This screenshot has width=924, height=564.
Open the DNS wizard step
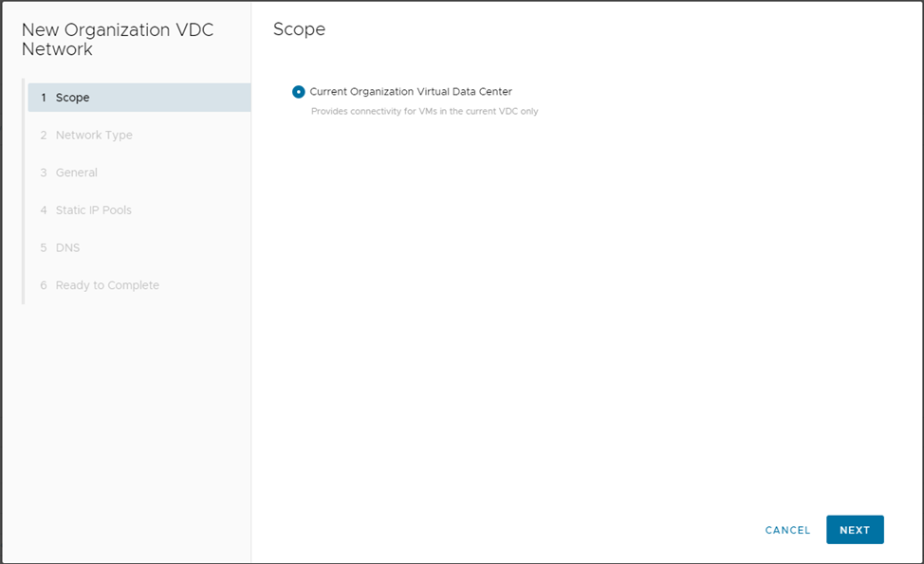click(x=68, y=247)
